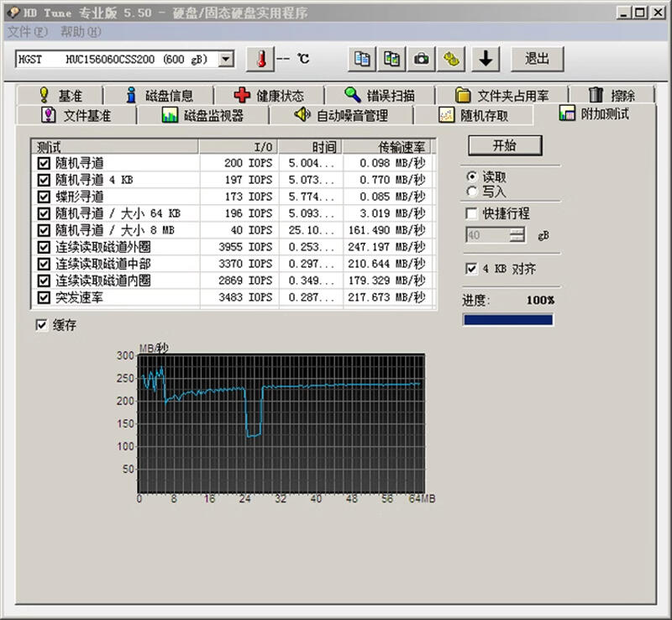Click the 时间 column header

(311, 147)
